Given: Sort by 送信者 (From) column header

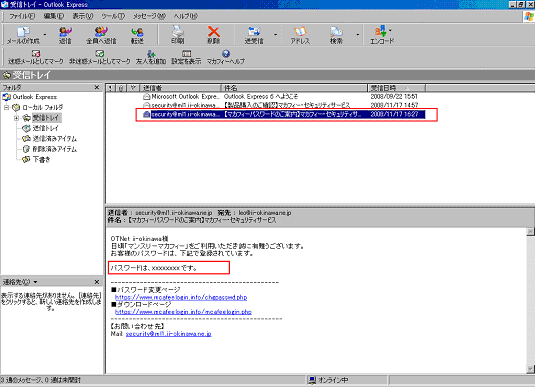Looking at the screenshot, I should pyautogui.click(x=180, y=88).
